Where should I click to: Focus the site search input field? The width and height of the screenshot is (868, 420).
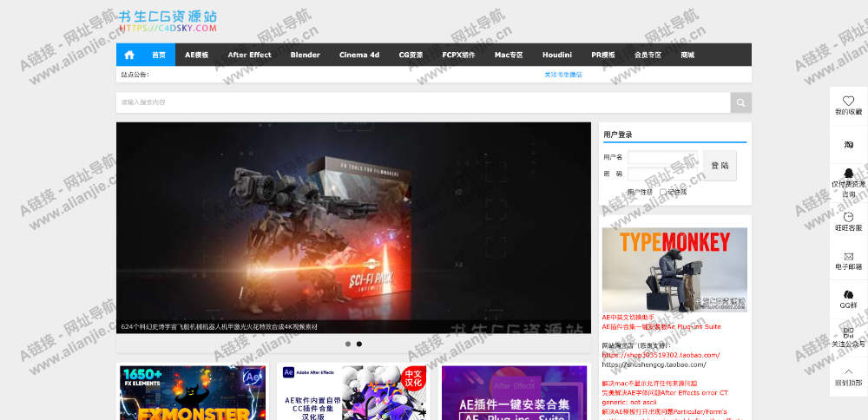point(424,102)
